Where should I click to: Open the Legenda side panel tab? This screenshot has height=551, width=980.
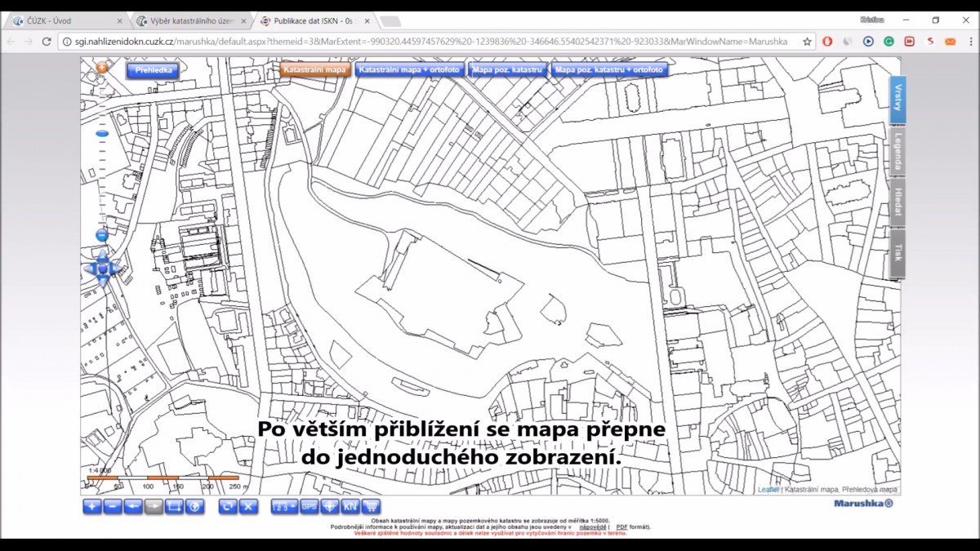point(898,151)
